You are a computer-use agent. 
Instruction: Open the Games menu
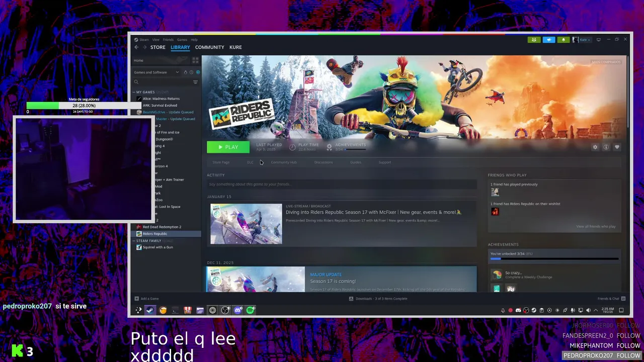(182, 40)
